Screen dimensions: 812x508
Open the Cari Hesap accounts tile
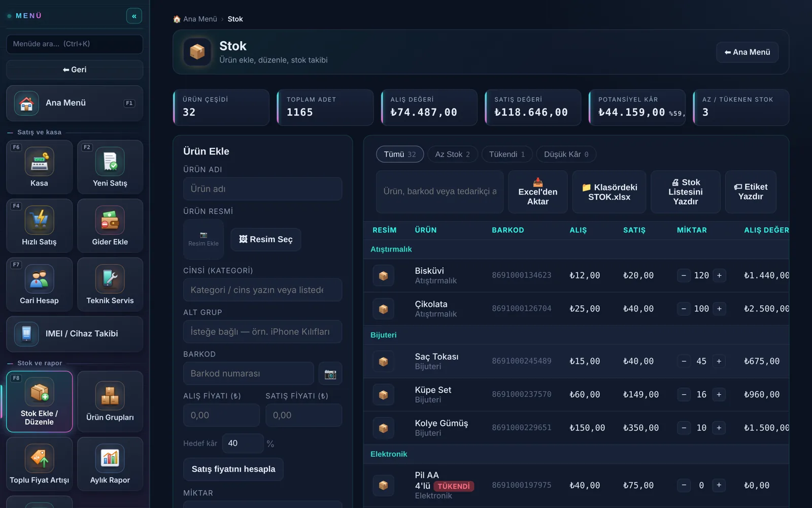(39, 284)
